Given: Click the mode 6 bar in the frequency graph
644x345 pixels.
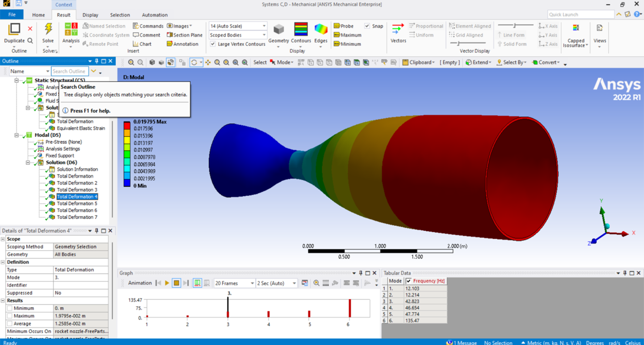Looking at the screenshot, I should pos(350,308).
